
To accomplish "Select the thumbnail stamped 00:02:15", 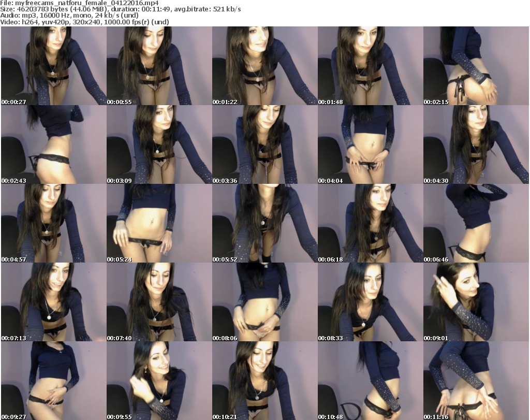I will (476, 66).
